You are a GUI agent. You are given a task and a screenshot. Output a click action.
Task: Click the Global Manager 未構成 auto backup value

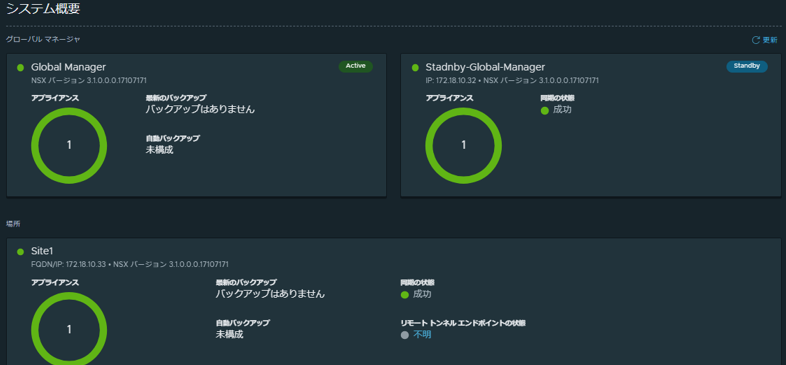point(159,150)
